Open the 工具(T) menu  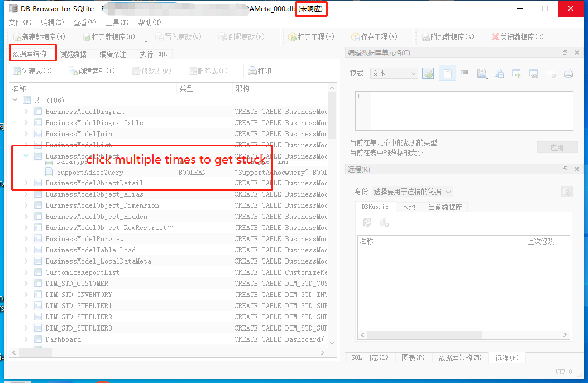[x=117, y=22]
